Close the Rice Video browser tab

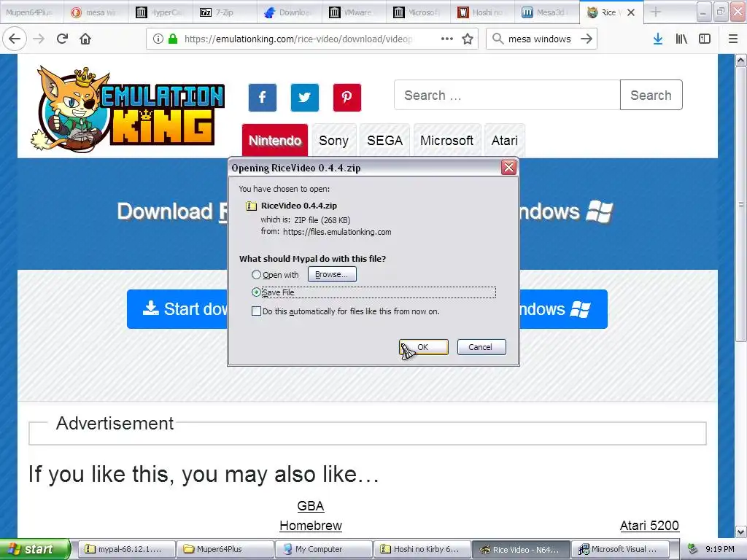point(631,12)
